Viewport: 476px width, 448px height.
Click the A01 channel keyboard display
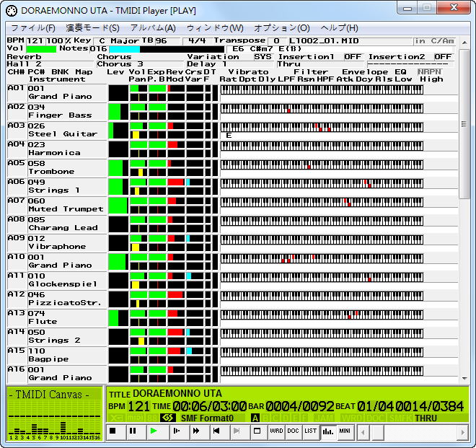[x=322, y=89]
